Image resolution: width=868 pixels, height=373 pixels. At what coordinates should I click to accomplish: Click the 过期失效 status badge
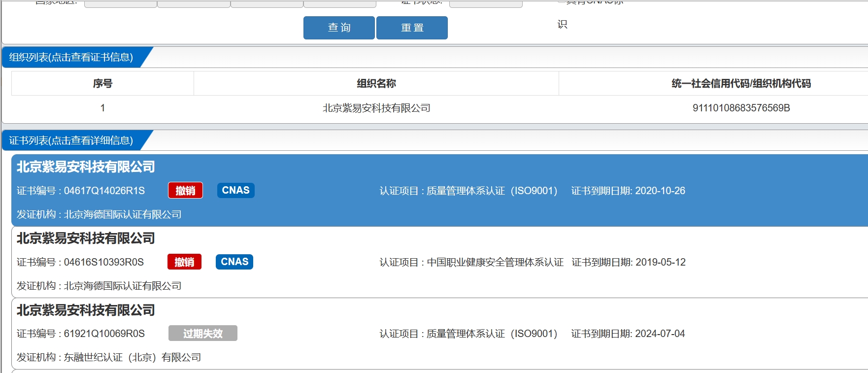coord(203,334)
